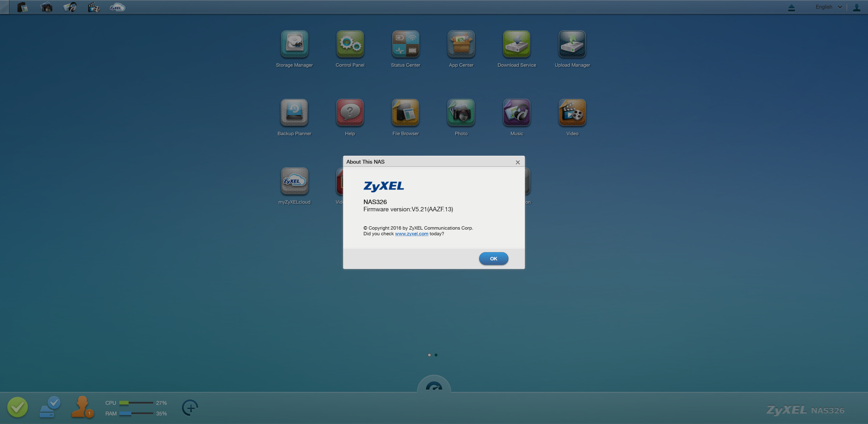Click the Video clapperboard shortcut in top bar
The image size is (868, 424).
click(x=94, y=7)
